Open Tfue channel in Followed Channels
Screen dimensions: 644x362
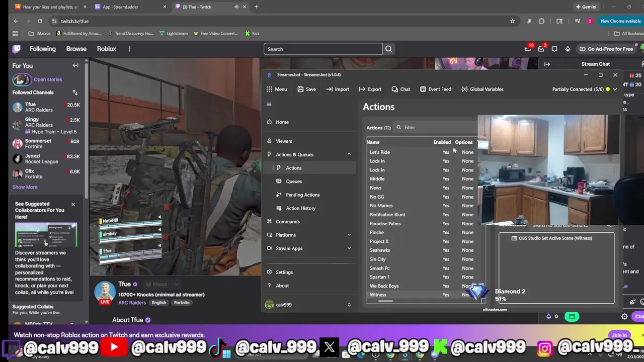pyautogui.click(x=46, y=107)
